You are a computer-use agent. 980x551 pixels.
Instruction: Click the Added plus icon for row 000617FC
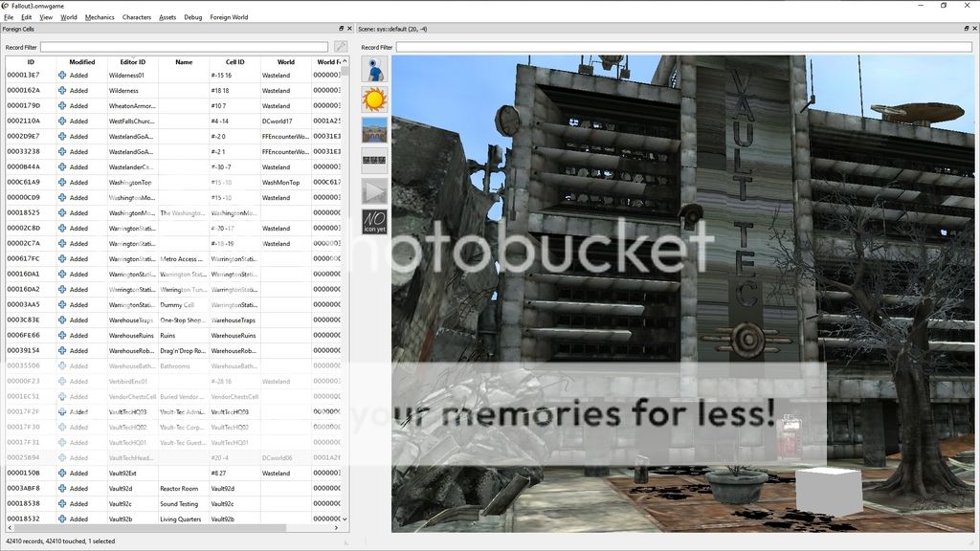click(62, 258)
